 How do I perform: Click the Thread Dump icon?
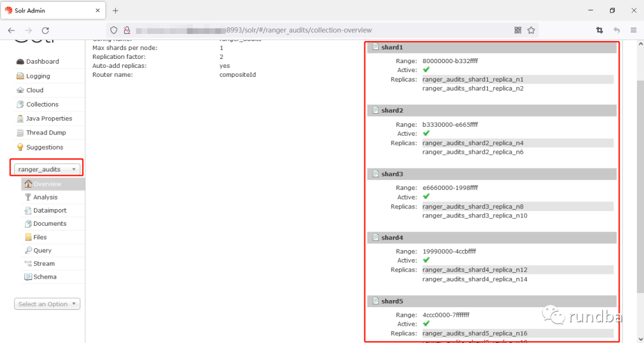20,133
